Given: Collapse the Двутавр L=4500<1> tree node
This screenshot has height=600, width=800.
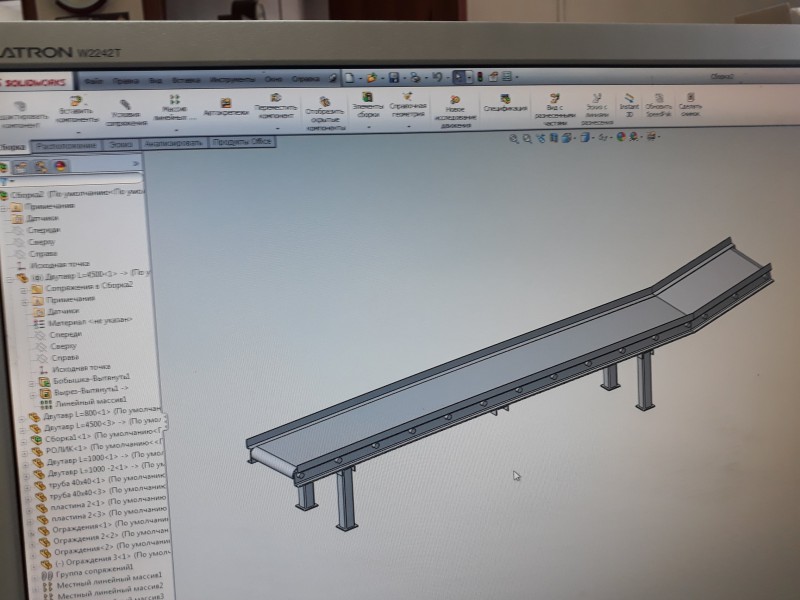Looking at the screenshot, I should [x=9, y=279].
